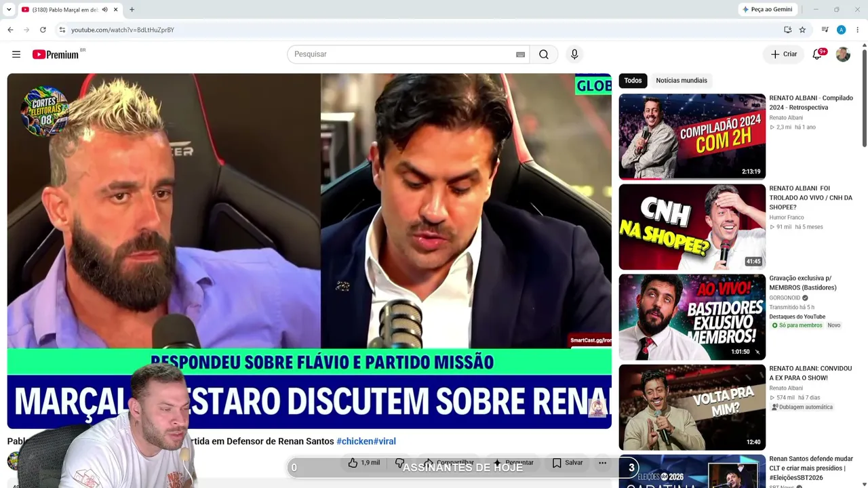Open the on-screen keyboard in search box
Image resolution: width=868 pixels, height=488 pixels.
click(521, 54)
